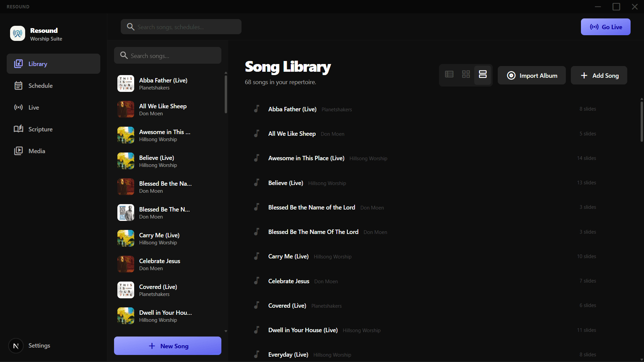Click the 14 slides count label
This screenshot has width=644, height=362.
click(586, 158)
